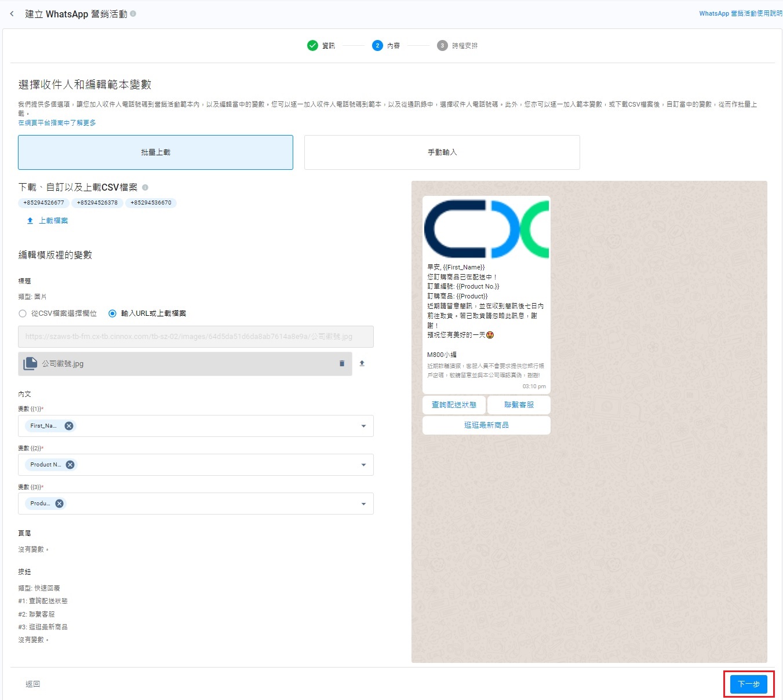Viewport: 783px width, 700px height.
Task: Click the #1: 查詢配送狀態 button entry
Action: pyautogui.click(x=43, y=601)
